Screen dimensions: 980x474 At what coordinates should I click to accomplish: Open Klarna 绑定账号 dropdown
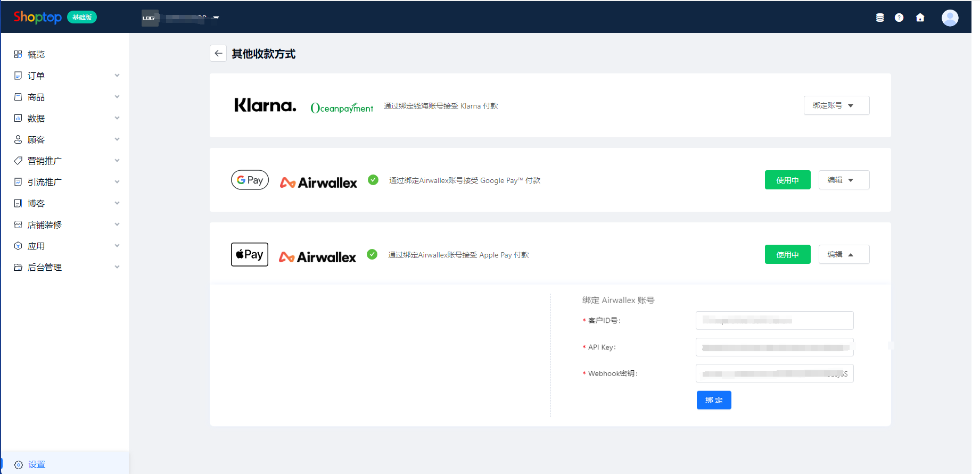[836, 105]
